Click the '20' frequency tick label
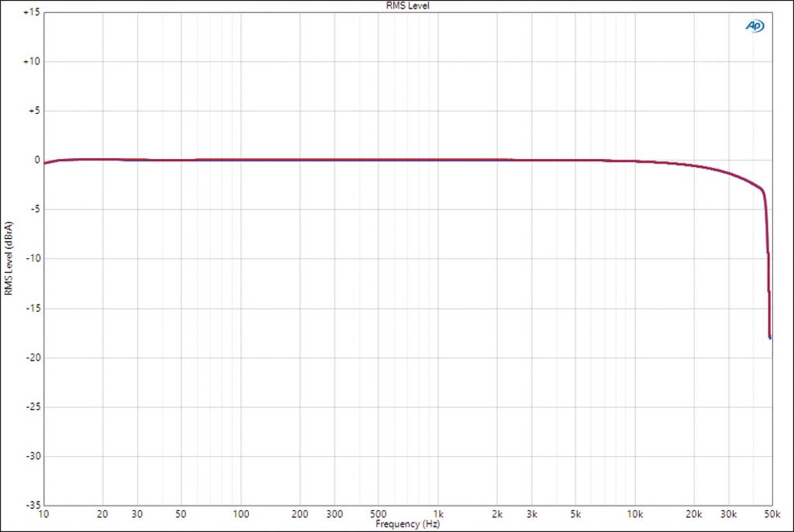This screenshot has width=794, height=532. 103,514
